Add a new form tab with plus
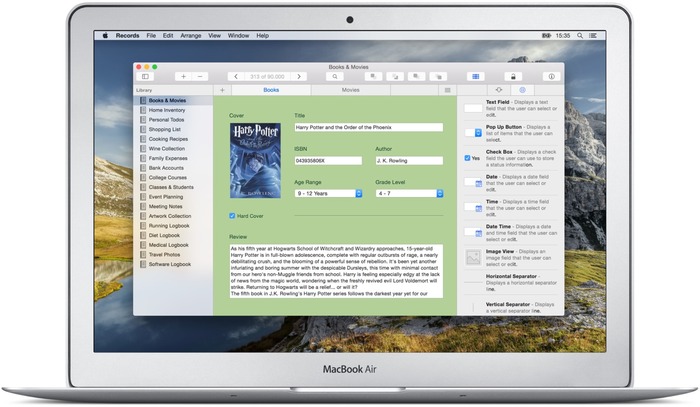Image resolution: width=700 pixels, height=407 pixels. click(222, 90)
